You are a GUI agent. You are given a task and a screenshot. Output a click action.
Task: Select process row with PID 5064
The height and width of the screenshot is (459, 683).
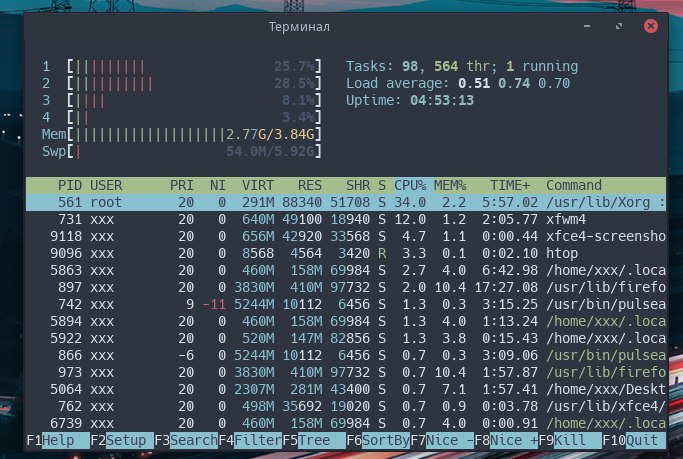[x=346, y=389]
